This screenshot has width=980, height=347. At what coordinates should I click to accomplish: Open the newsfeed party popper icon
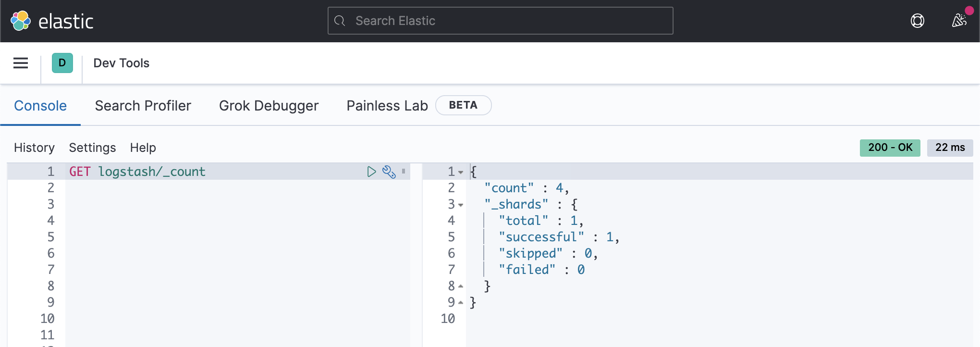click(x=959, y=21)
